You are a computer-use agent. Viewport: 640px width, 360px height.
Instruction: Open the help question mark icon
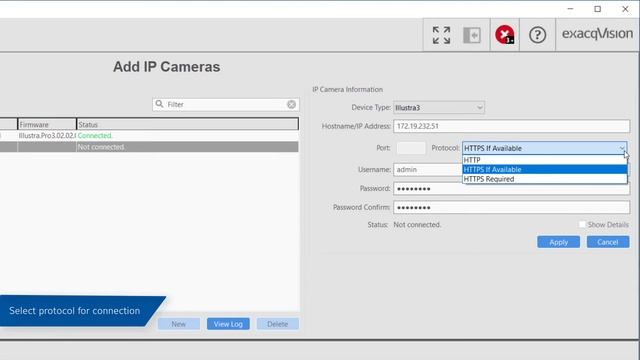(538, 35)
